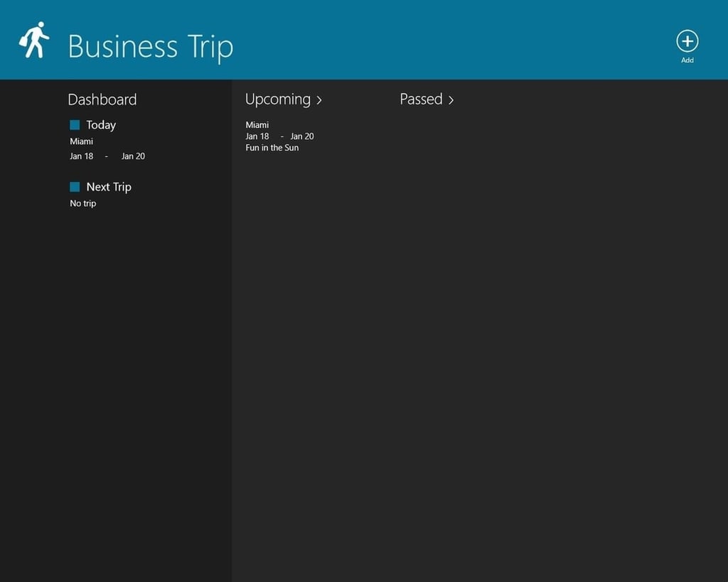Image resolution: width=728 pixels, height=582 pixels.
Task: Expand the Upcoming section chevron
Action: 319,99
